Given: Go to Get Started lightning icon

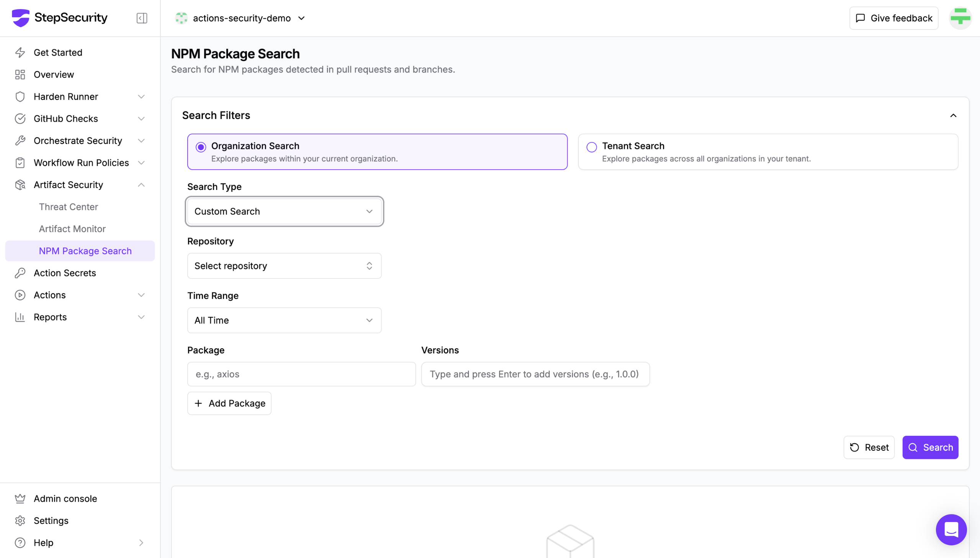Looking at the screenshot, I should click(20, 52).
